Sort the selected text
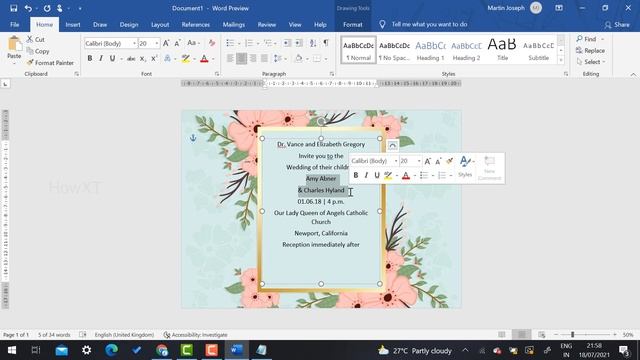The height and width of the screenshot is (360, 640). [x=313, y=43]
